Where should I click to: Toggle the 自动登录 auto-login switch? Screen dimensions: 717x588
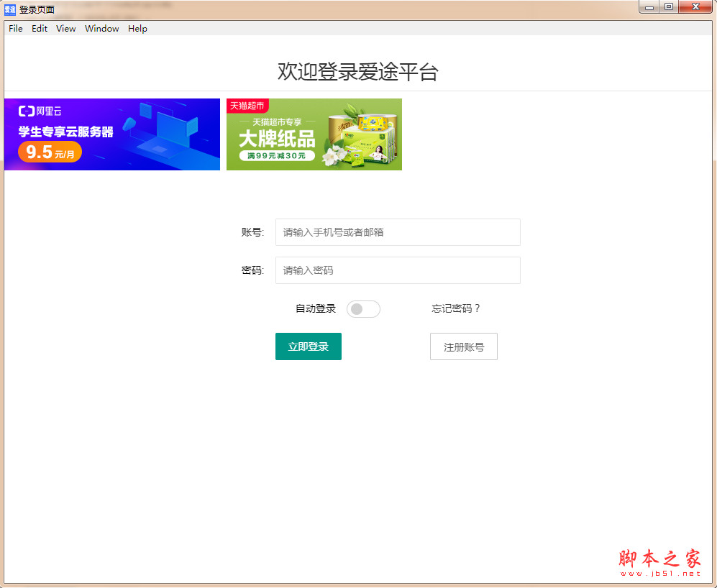tap(363, 309)
